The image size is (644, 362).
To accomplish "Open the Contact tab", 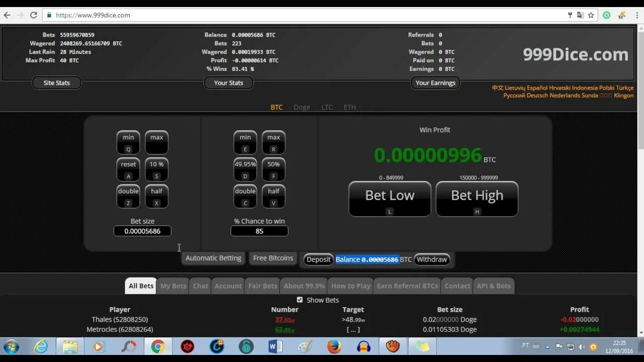I will (x=457, y=286).
